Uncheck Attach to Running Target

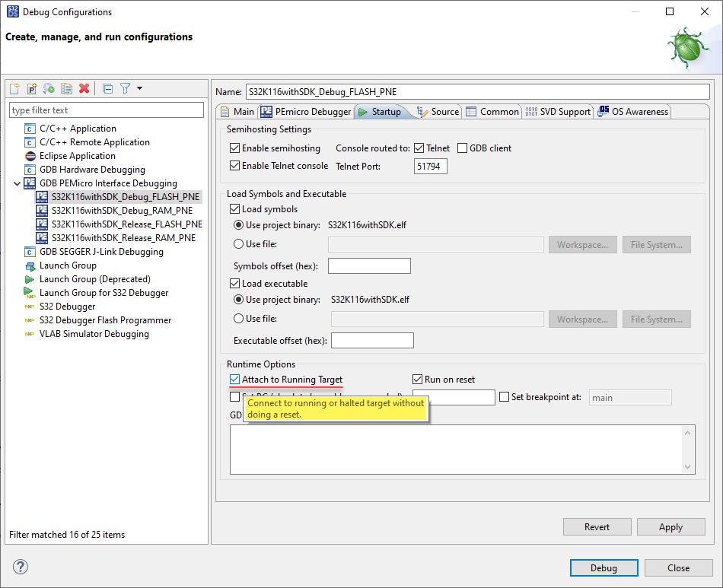[234, 379]
